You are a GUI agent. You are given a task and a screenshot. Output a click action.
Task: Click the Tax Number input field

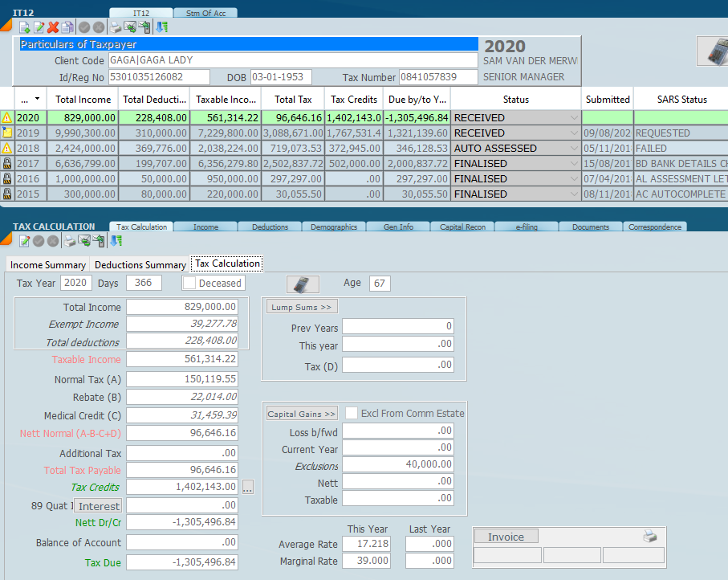point(438,77)
